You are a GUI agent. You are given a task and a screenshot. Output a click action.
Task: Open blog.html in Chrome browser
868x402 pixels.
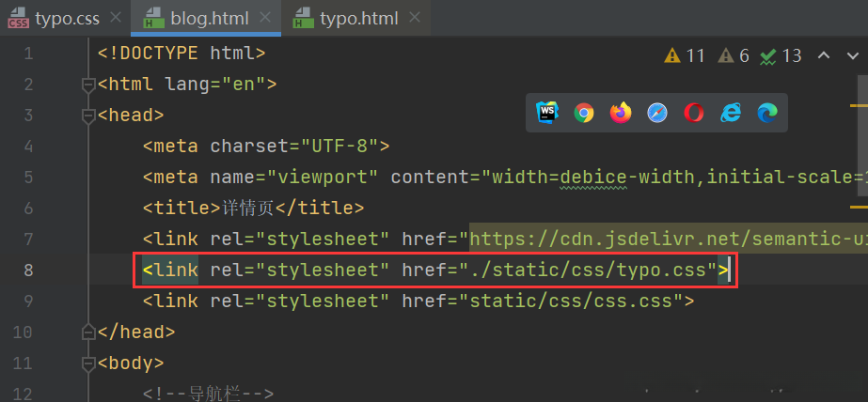[x=584, y=113]
